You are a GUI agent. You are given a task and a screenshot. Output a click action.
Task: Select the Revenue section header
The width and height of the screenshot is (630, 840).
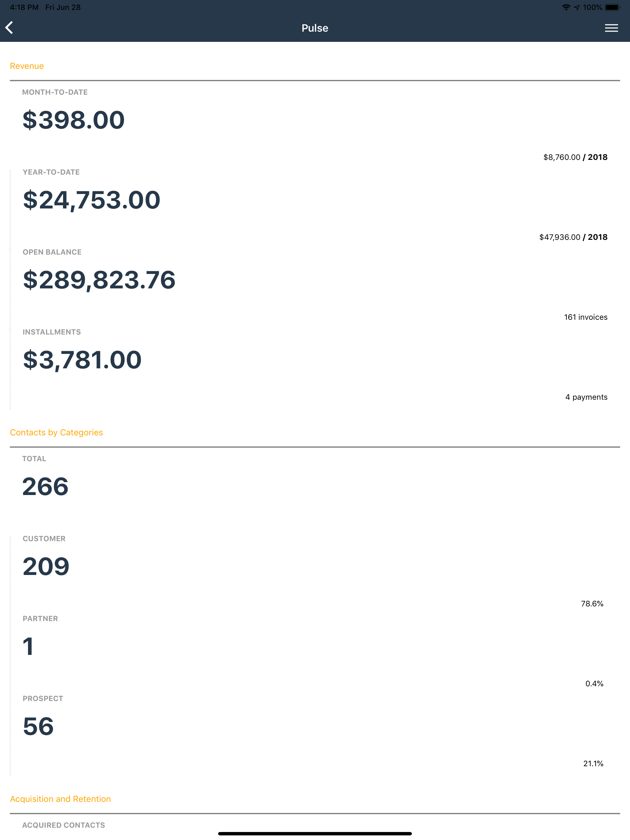click(x=26, y=66)
